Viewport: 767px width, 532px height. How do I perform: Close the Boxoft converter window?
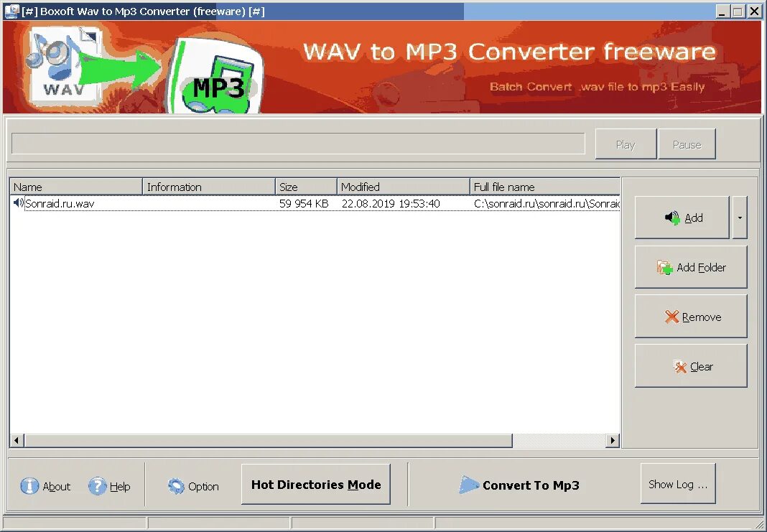(x=754, y=11)
